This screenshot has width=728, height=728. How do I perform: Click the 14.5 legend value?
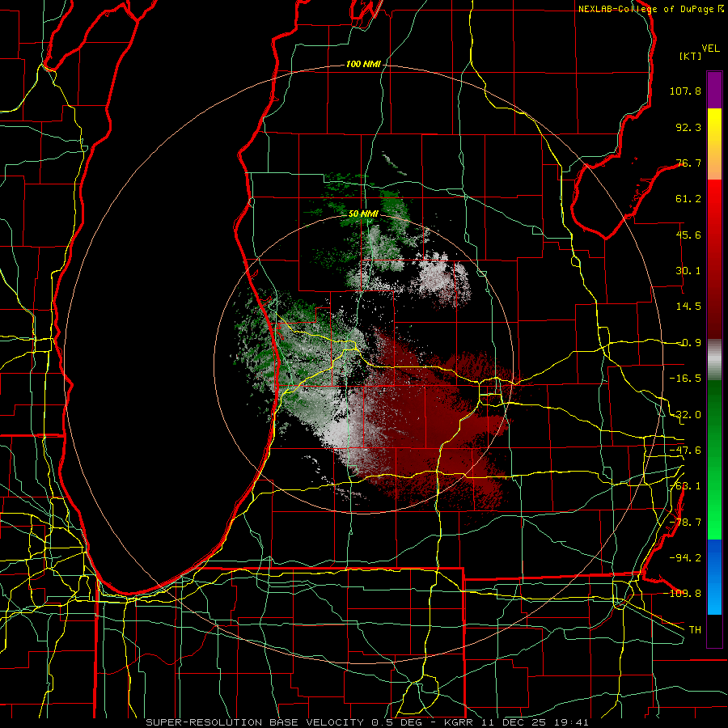click(x=688, y=307)
